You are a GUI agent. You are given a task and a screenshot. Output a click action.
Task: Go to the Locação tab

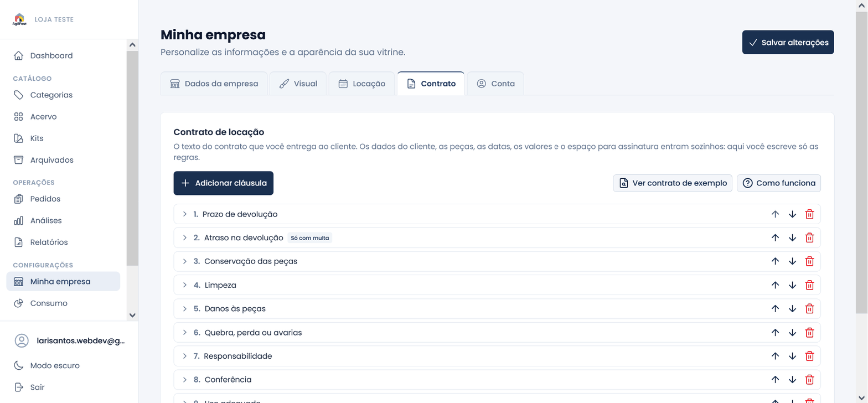(362, 84)
